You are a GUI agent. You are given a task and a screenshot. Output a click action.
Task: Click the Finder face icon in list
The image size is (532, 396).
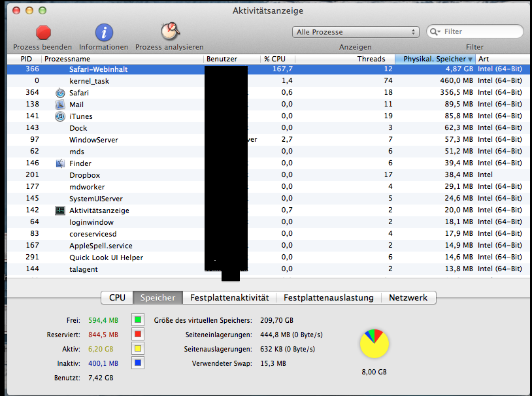click(60, 163)
